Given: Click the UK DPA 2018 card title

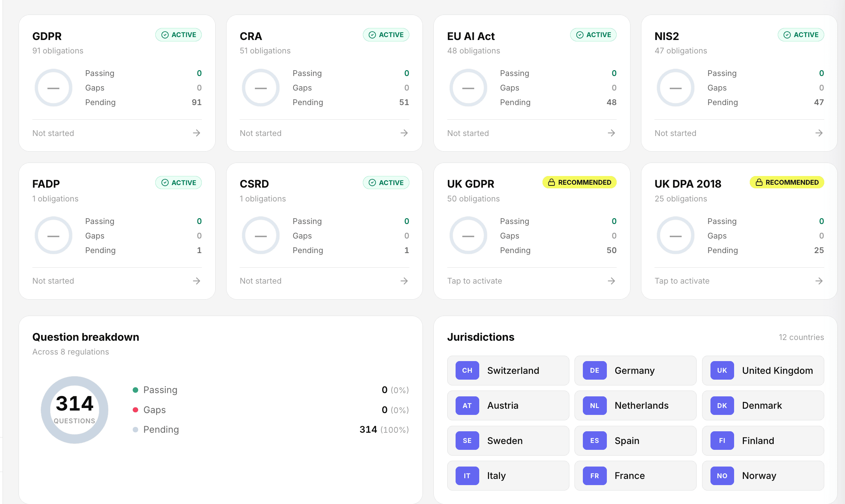Looking at the screenshot, I should (x=688, y=184).
